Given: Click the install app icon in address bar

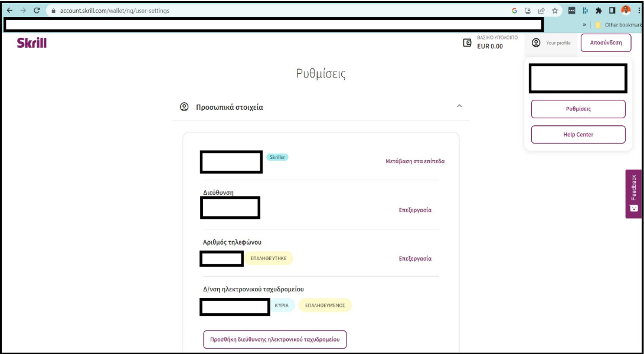Looking at the screenshot, I should (528, 11).
